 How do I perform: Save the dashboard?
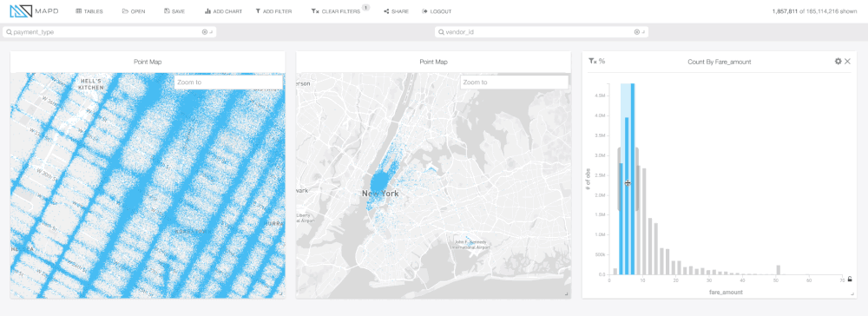pos(174,11)
